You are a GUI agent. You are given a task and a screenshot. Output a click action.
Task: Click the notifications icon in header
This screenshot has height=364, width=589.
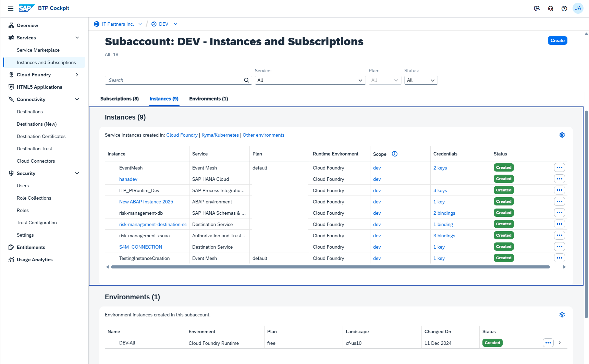[537, 9]
